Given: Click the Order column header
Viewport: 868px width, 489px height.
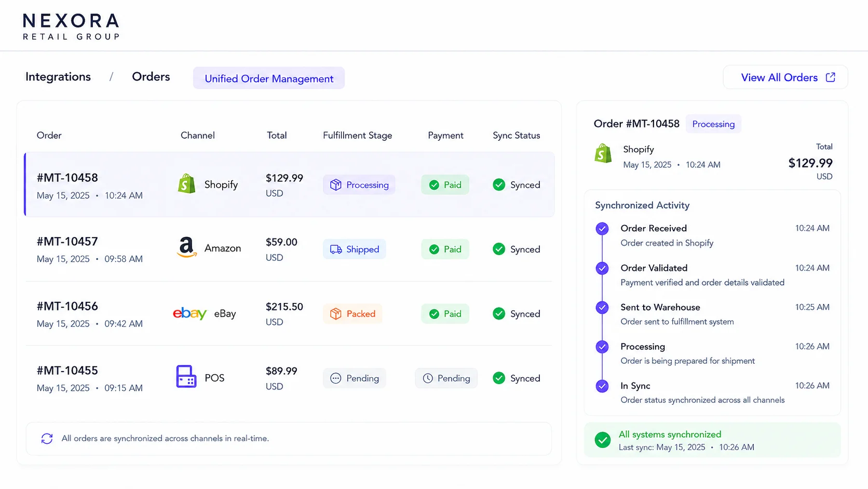Looking at the screenshot, I should click(x=49, y=135).
